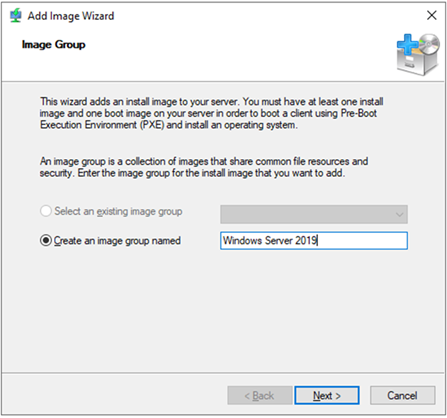Screen dimensions: 447x418
Task: Click the paragraph beginning 'An image group is a collection'
Action: point(204,167)
